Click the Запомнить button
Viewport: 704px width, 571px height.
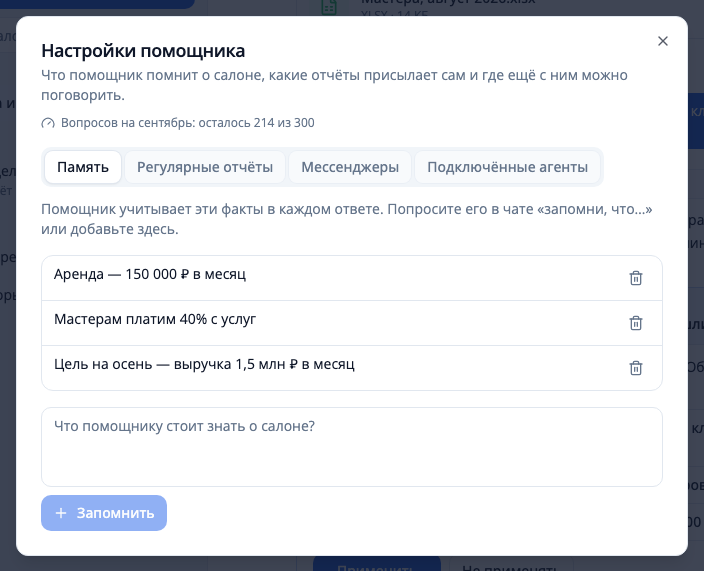[x=104, y=513]
